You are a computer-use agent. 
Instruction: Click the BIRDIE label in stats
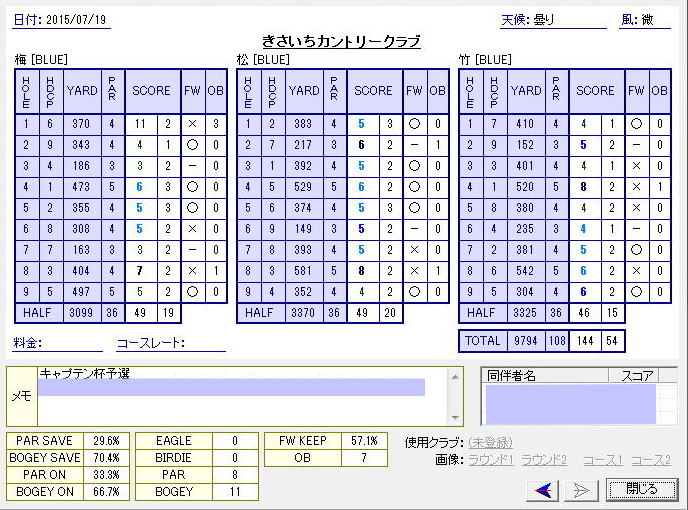174,458
